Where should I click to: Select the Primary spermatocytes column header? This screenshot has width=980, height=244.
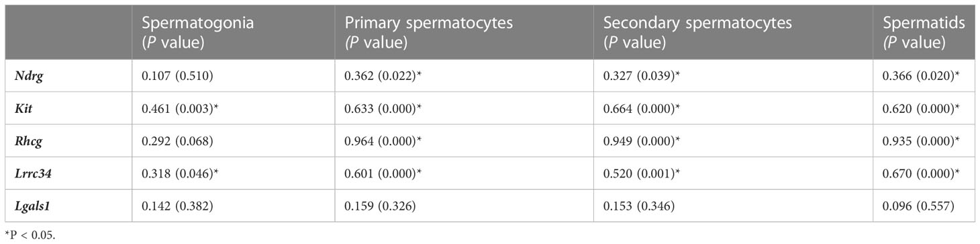tap(428, 32)
